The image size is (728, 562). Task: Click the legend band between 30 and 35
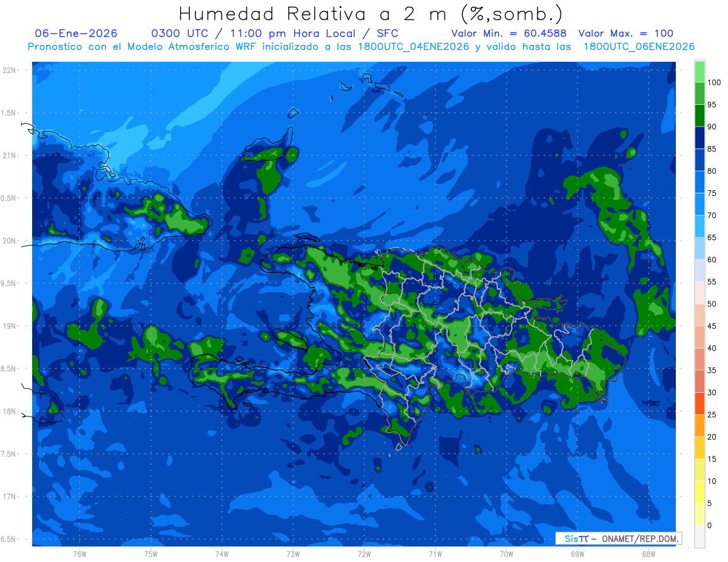click(x=699, y=381)
